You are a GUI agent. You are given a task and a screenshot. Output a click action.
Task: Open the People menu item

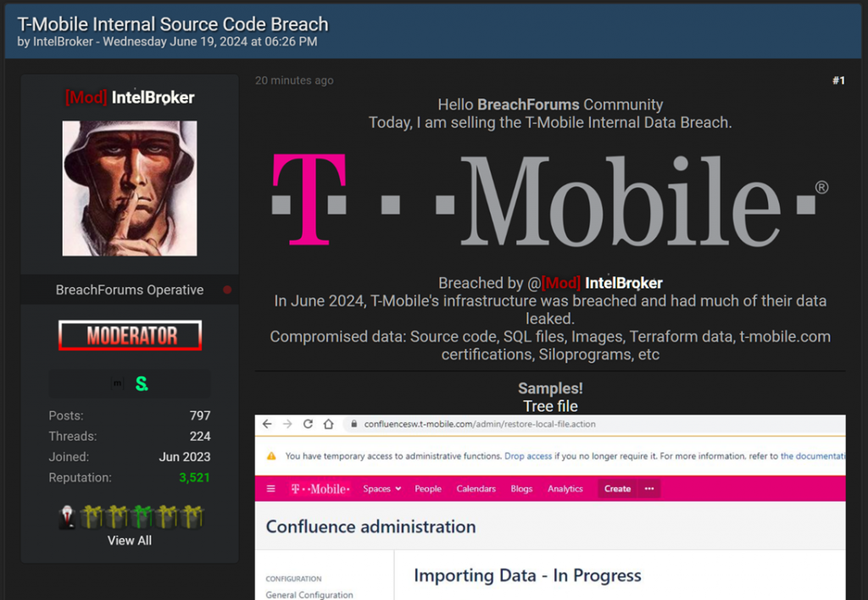[x=428, y=489]
